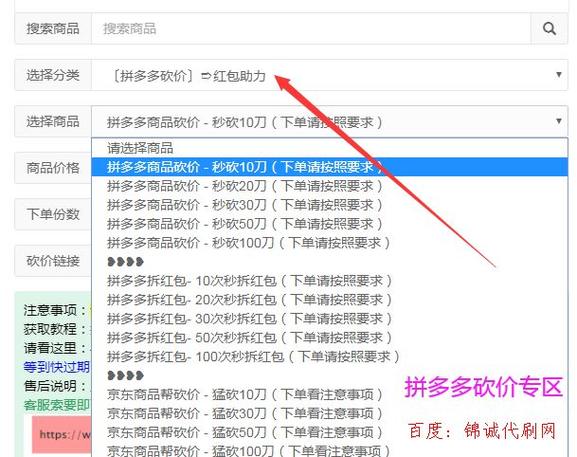
Task: Click the 售后说明 text line
Action: click(55, 386)
